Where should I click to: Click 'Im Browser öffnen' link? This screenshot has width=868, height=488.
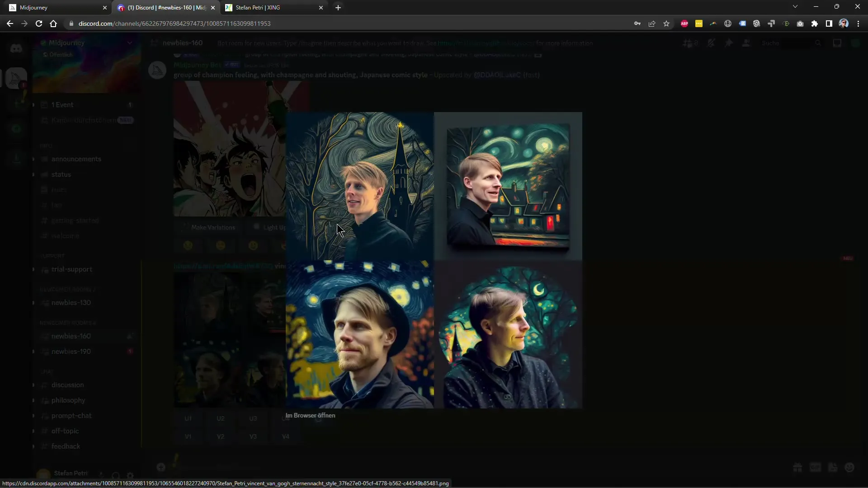coord(311,415)
